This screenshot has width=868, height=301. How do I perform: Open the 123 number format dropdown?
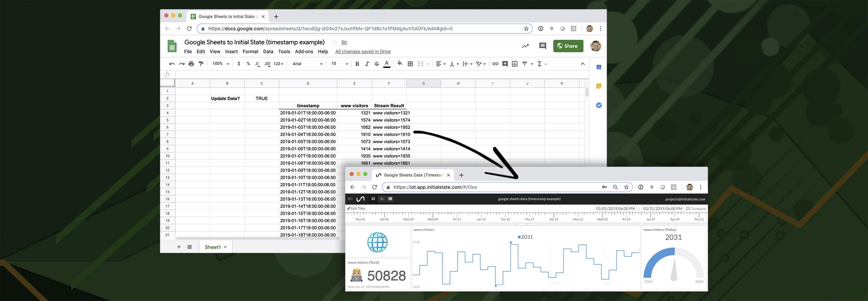click(278, 64)
